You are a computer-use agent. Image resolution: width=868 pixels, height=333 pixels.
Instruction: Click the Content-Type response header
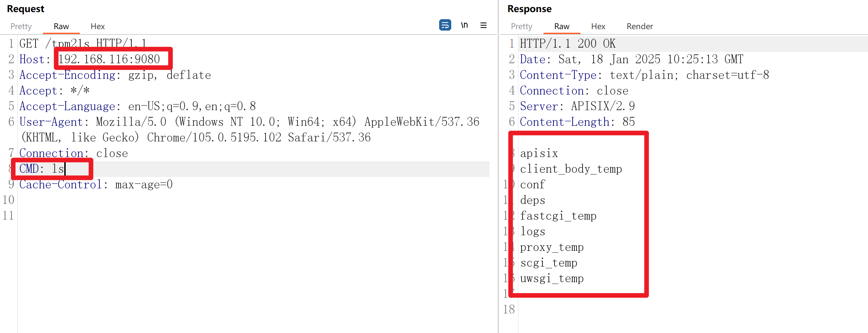click(644, 75)
